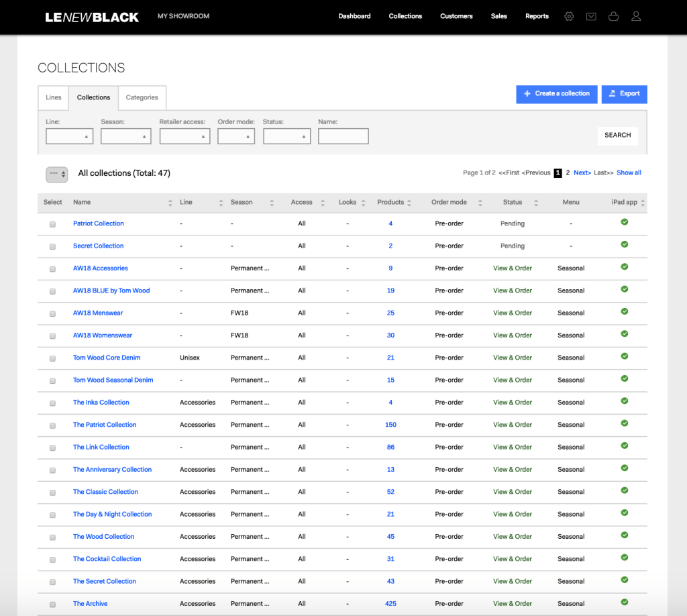The image size is (687, 616).
Task: Click iPad app green check for Secret Collection
Action: pos(625,244)
